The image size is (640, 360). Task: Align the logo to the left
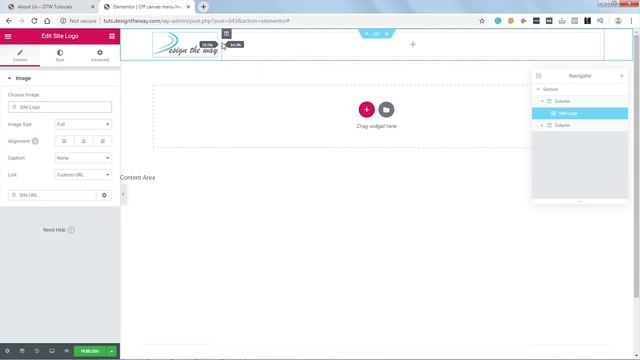click(x=64, y=141)
